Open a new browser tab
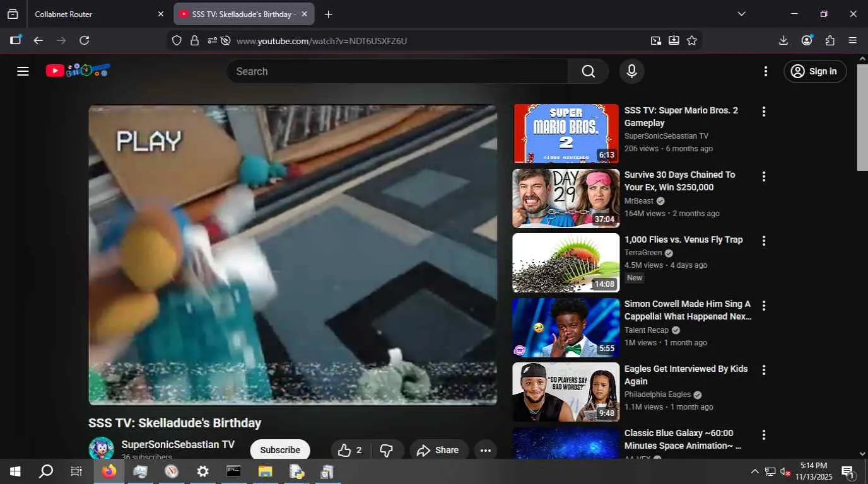868x484 pixels. 328,14
